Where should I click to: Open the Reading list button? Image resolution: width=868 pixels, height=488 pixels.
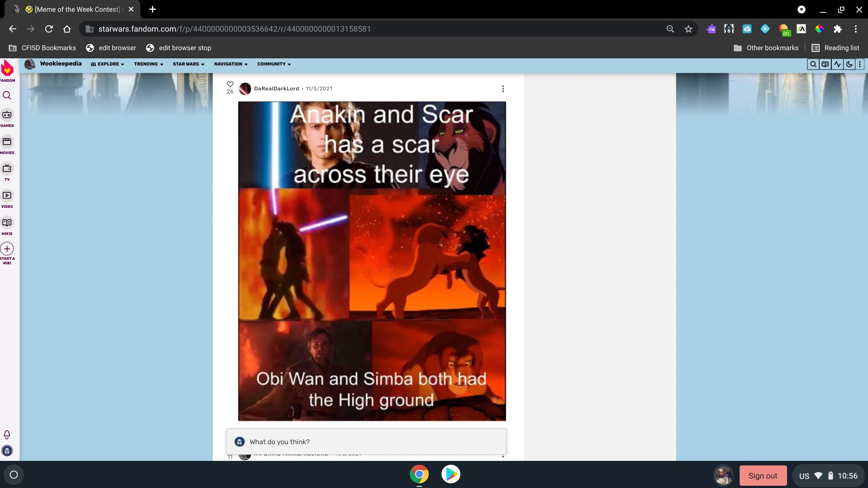pyautogui.click(x=835, y=47)
